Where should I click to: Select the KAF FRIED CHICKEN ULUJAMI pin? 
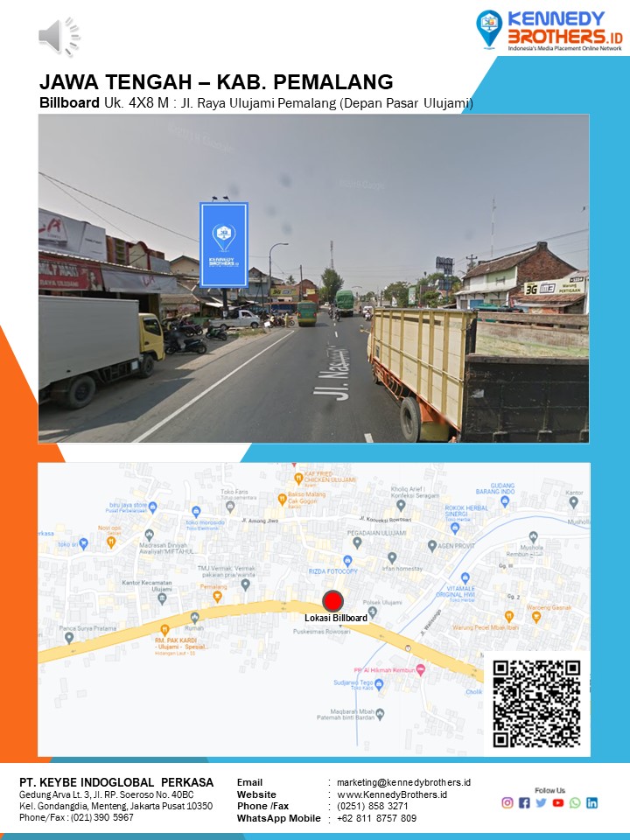point(298,479)
